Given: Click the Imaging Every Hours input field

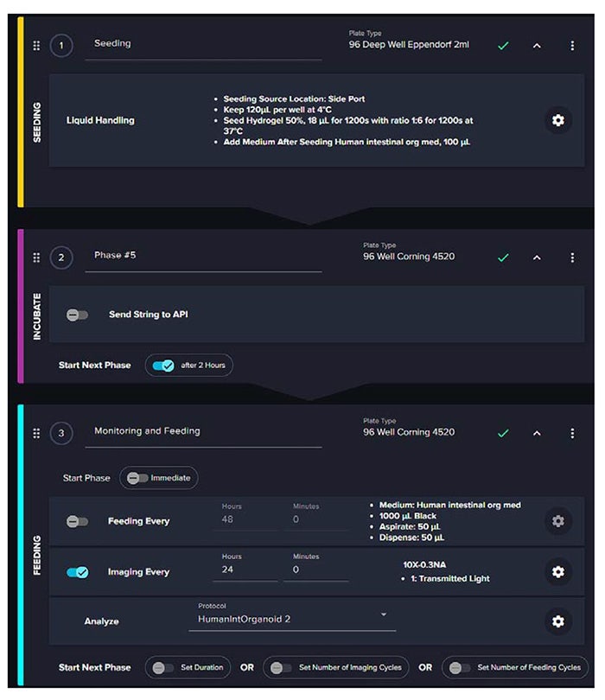Looking at the screenshot, I should pyautogui.click(x=245, y=570).
